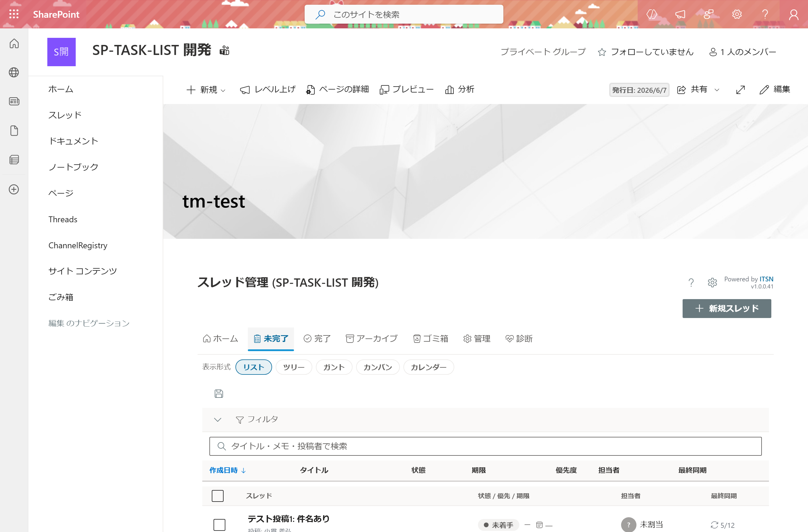
Task: Select the カンバン view format
Action: pyautogui.click(x=378, y=367)
